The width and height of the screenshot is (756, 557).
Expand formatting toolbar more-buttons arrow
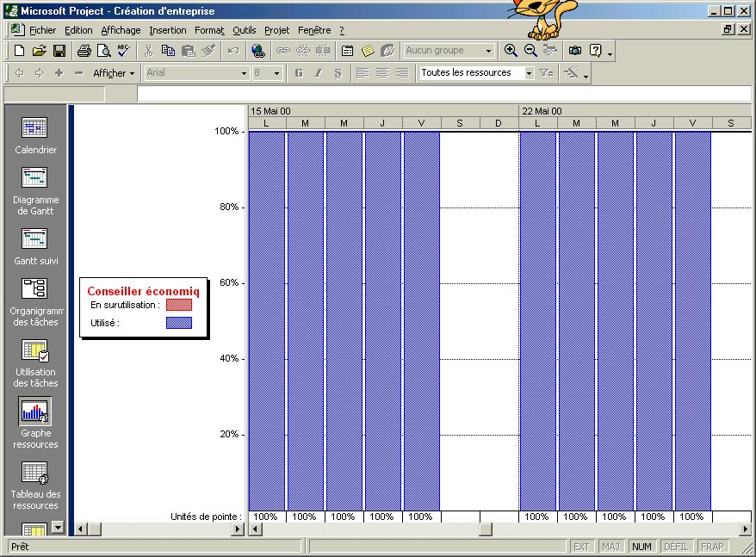tap(586, 75)
